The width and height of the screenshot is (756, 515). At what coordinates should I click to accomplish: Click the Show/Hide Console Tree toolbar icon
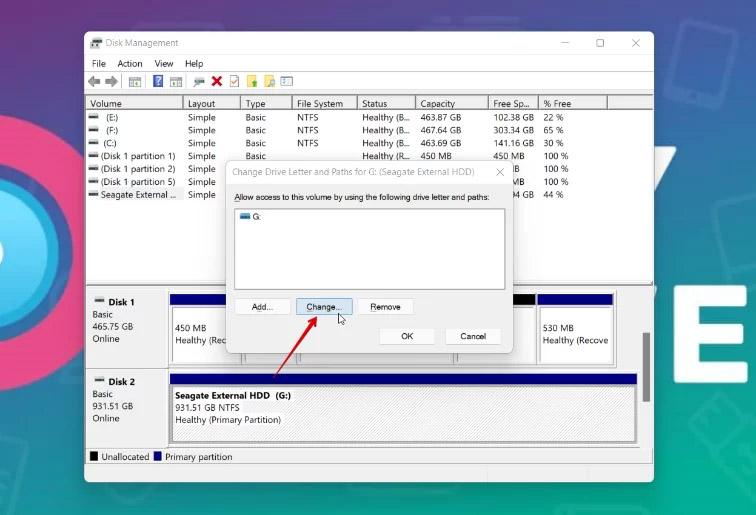click(x=135, y=81)
